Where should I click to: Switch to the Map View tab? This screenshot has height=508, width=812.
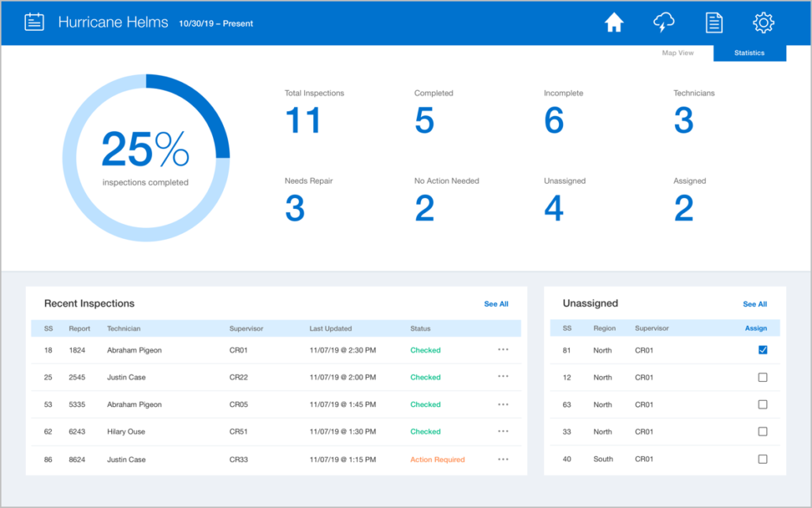click(677, 53)
